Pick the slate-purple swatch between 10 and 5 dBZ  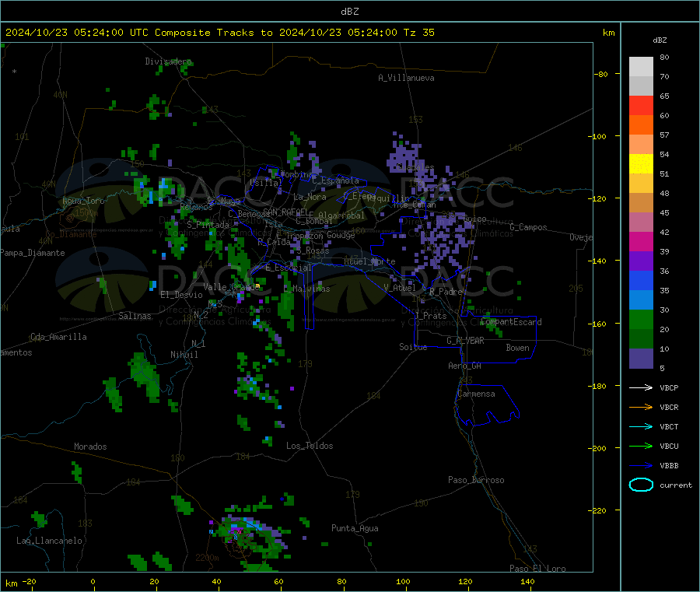(x=641, y=359)
